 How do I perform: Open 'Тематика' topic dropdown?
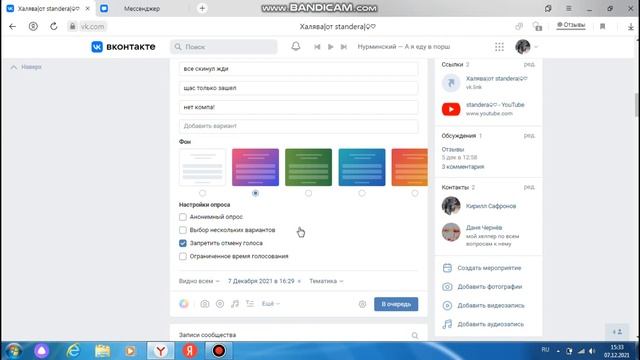326,281
